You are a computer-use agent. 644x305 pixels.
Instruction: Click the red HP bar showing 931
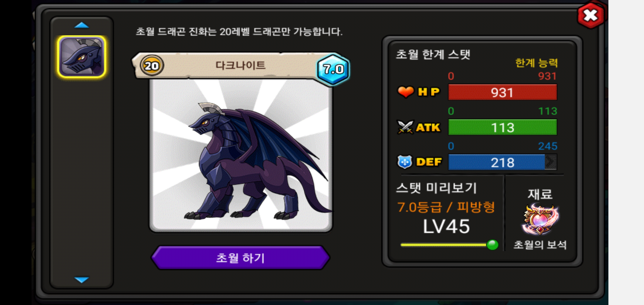[502, 92]
